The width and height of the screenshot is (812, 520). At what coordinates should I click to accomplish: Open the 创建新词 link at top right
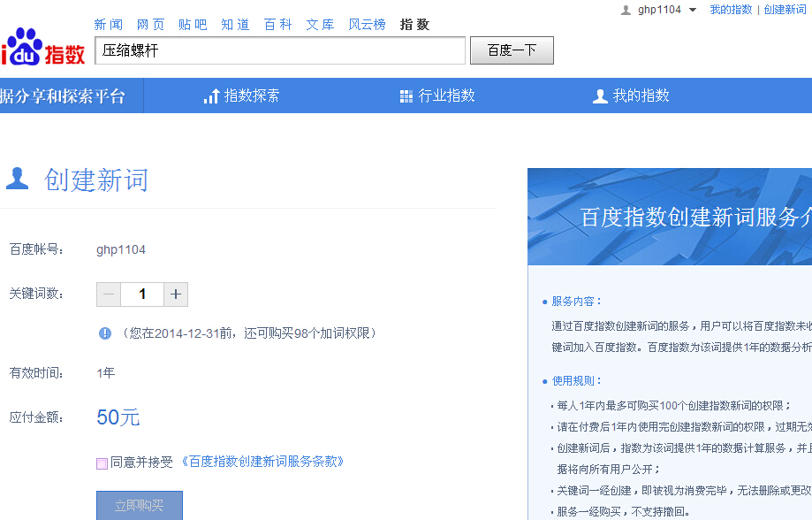(785, 10)
